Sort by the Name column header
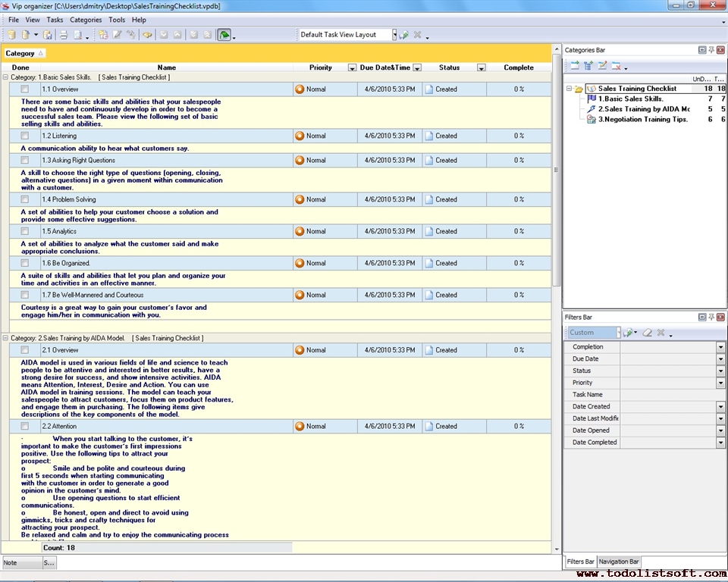The image size is (728, 582). point(166,67)
